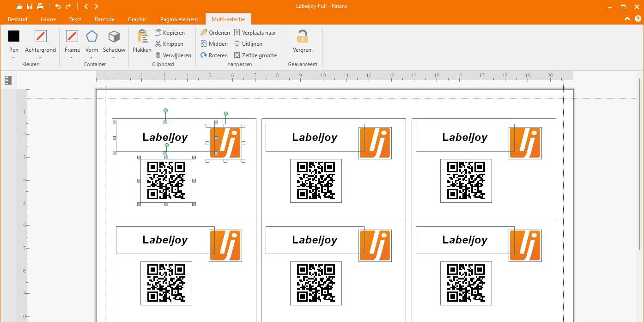Save the label file with the floppy icon

pos(30,6)
